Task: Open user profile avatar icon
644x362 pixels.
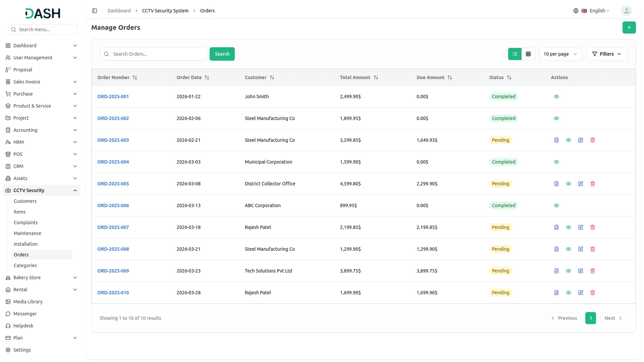Action: pos(626,11)
